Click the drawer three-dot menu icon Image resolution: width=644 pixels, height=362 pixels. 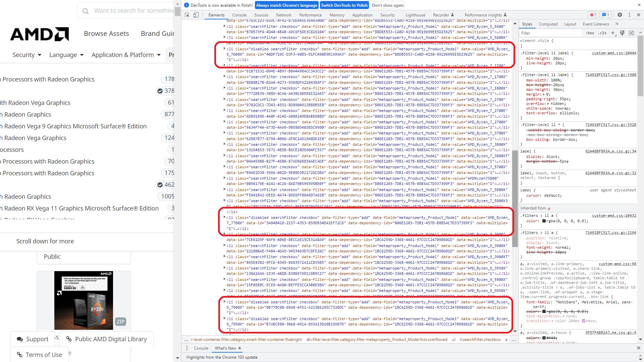[187, 348]
